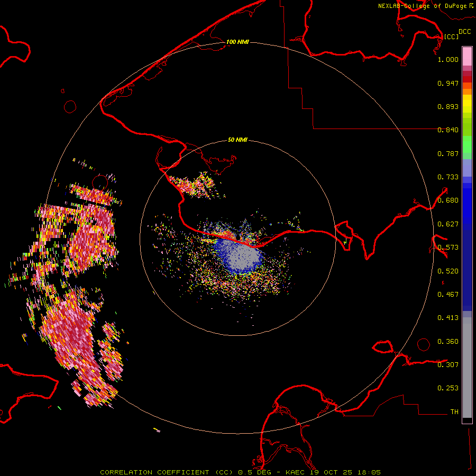Click the 0.413 color scale value
This screenshot has height=476, width=476.
point(448,318)
